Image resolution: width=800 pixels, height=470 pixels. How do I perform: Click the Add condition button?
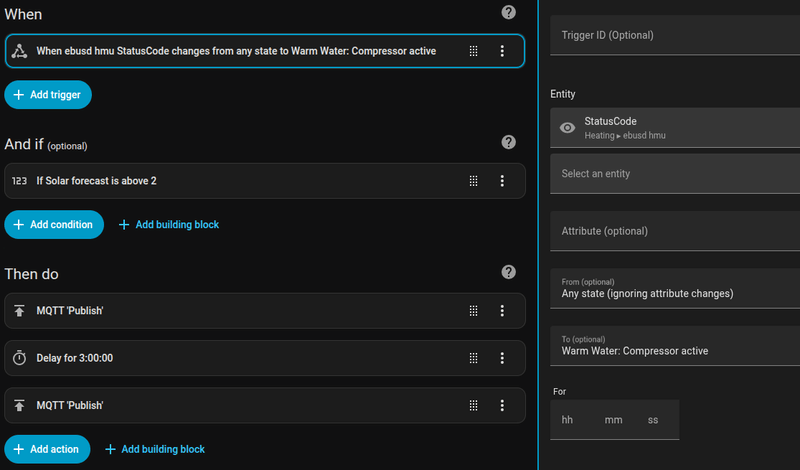pos(54,224)
